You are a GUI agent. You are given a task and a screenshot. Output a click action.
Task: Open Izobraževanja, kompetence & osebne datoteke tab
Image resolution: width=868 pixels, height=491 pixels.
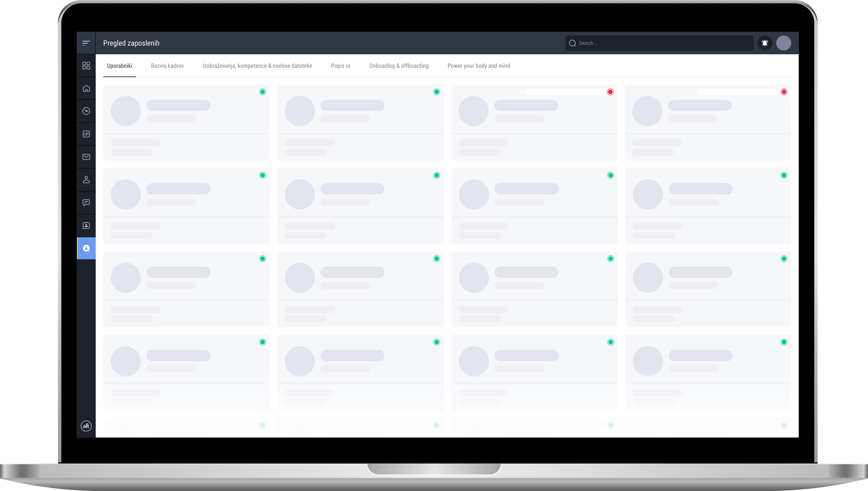[257, 66]
